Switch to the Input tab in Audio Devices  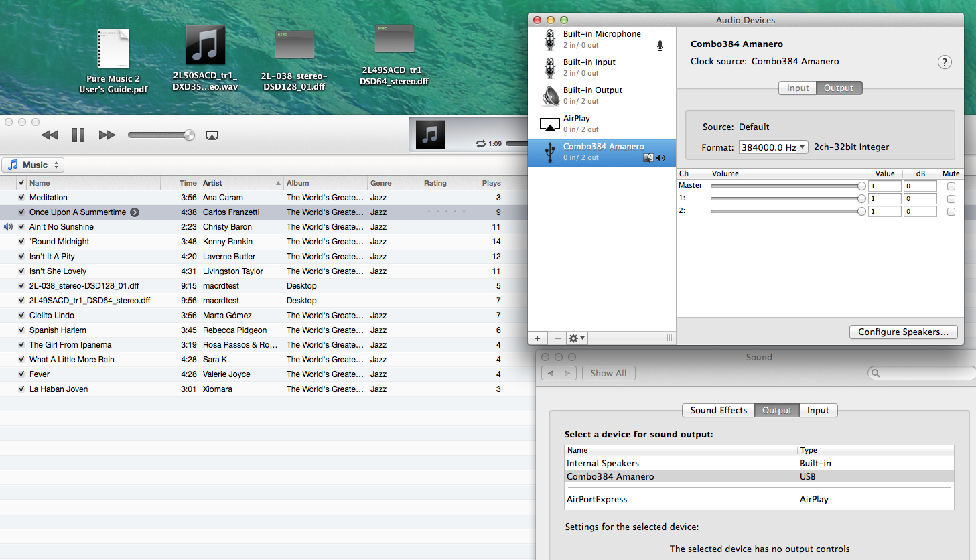pos(797,88)
